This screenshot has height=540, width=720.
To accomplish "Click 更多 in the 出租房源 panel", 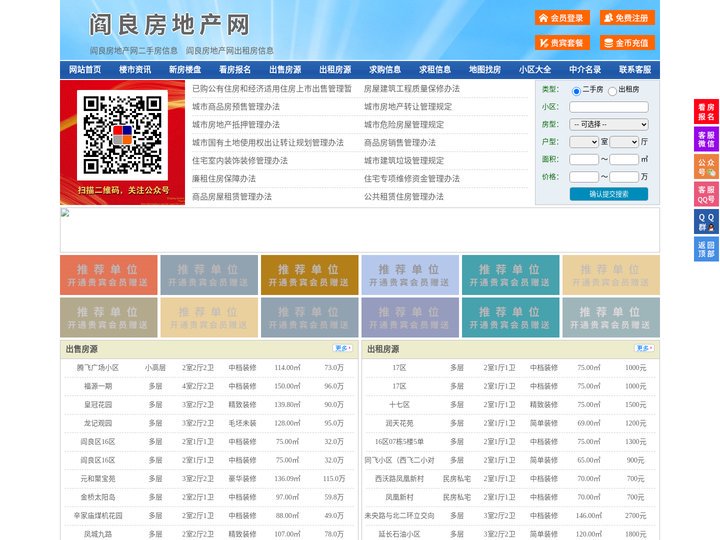I will click(644, 349).
